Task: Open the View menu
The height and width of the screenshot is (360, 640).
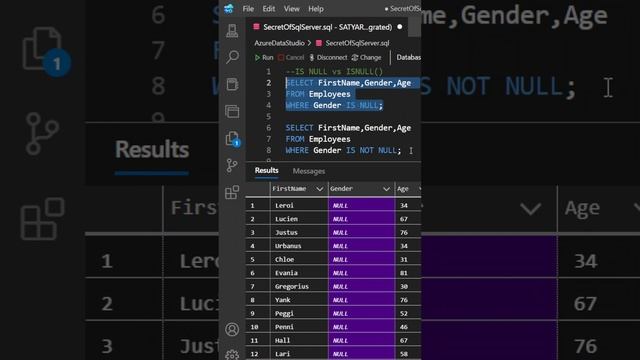Action: pyautogui.click(x=291, y=9)
